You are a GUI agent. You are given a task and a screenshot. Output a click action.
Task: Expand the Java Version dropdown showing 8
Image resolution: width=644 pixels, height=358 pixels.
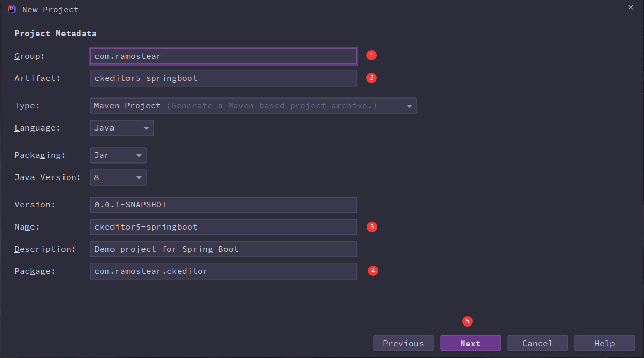pyautogui.click(x=118, y=177)
